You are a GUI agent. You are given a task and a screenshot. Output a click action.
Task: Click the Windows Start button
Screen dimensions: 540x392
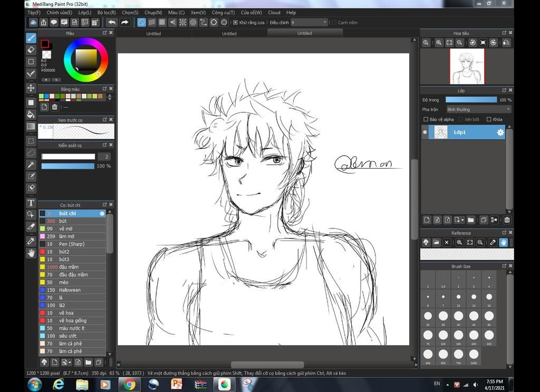click(x=35, y=385)
